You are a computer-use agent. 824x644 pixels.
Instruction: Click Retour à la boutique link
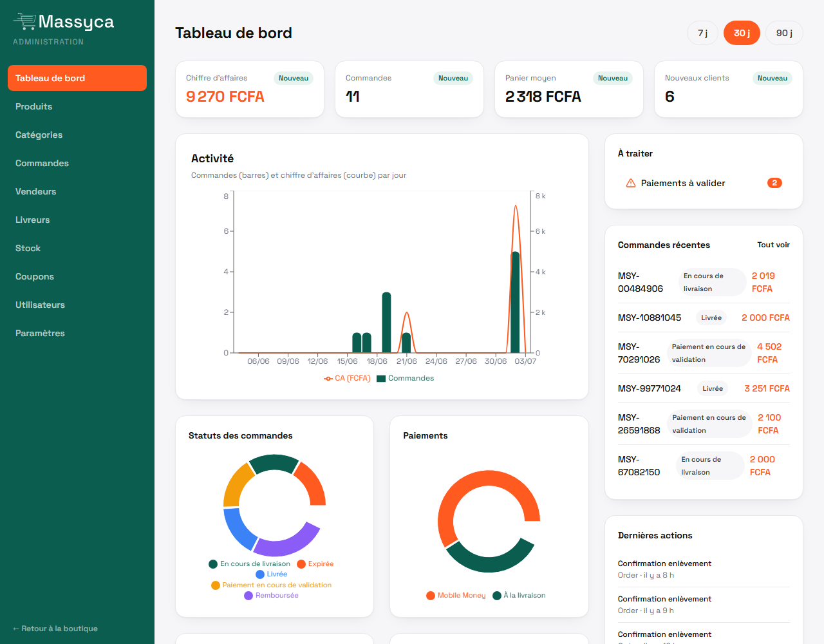[x=55, y=629]
